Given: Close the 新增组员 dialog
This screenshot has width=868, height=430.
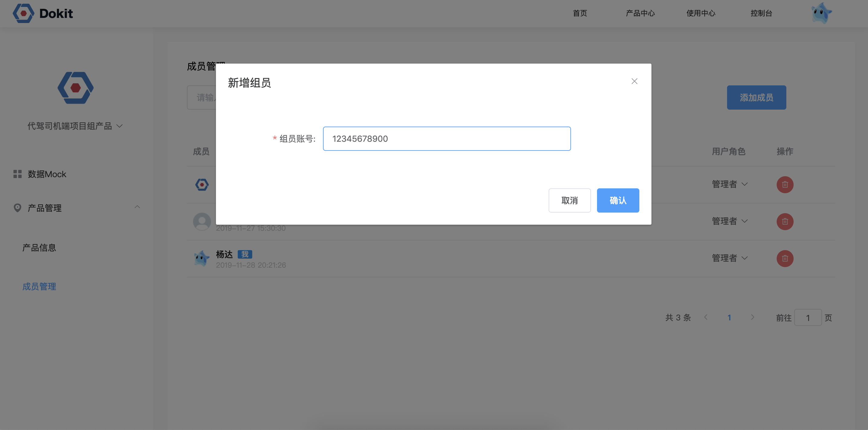Looking at the screenshot, I should pyautogui.click(x=635, y=81).
